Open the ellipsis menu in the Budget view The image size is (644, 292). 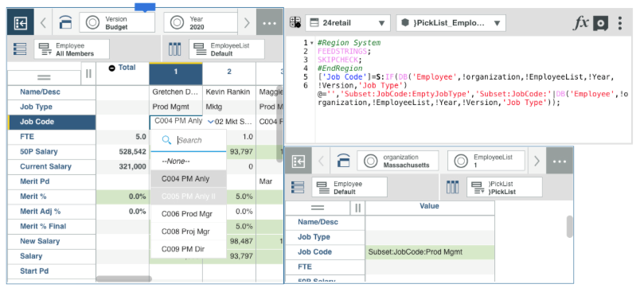(269, 23)
